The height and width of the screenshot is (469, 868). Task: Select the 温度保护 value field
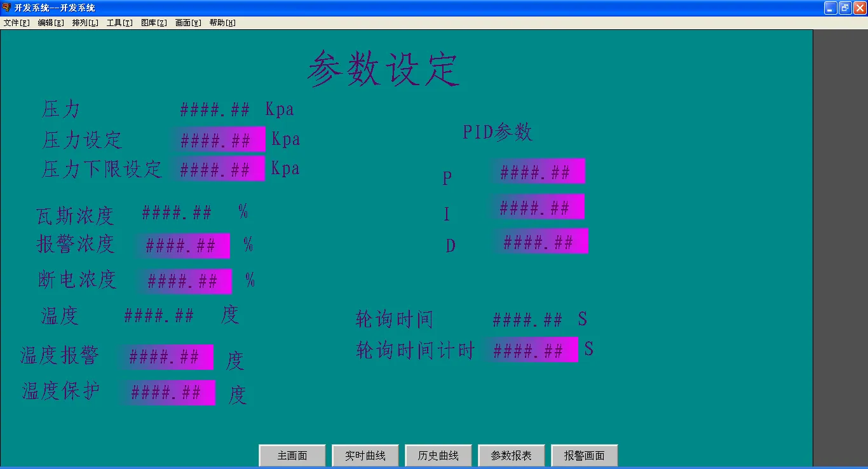(169, 392)
